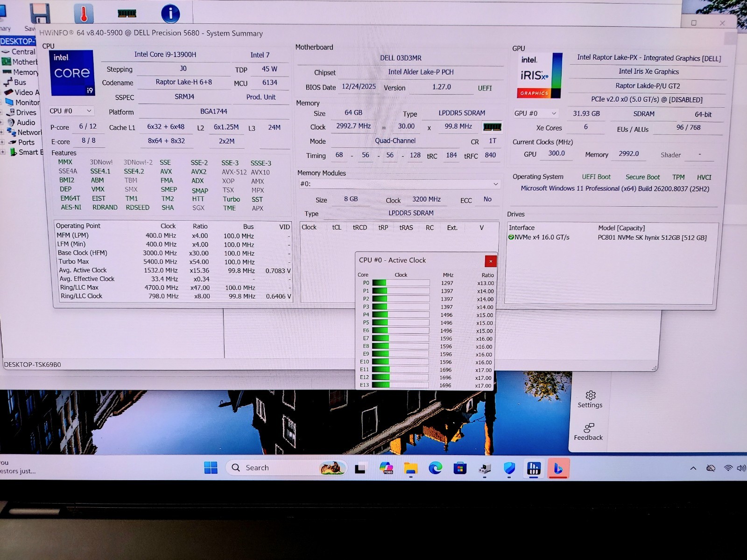Screen dimensions: 747x560
Task: Switch to HWiNFO taskbar icon
Action: pyautogui.click(x=534, y=468)
